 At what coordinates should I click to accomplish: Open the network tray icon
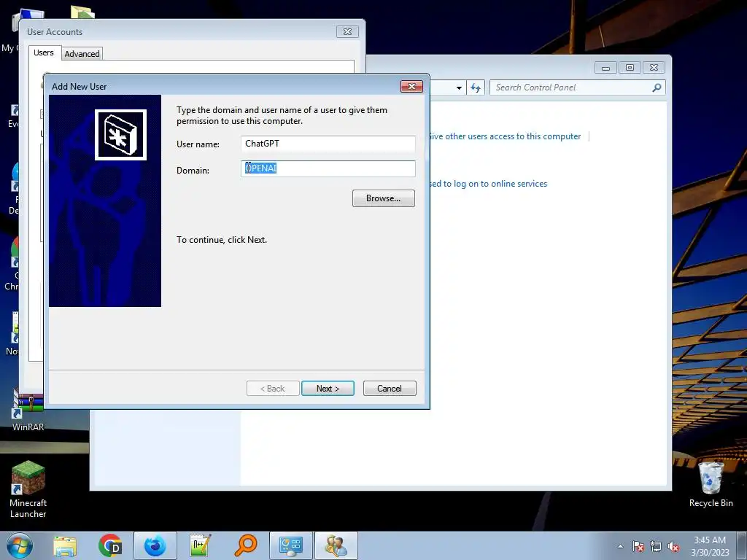pos(656,546)
